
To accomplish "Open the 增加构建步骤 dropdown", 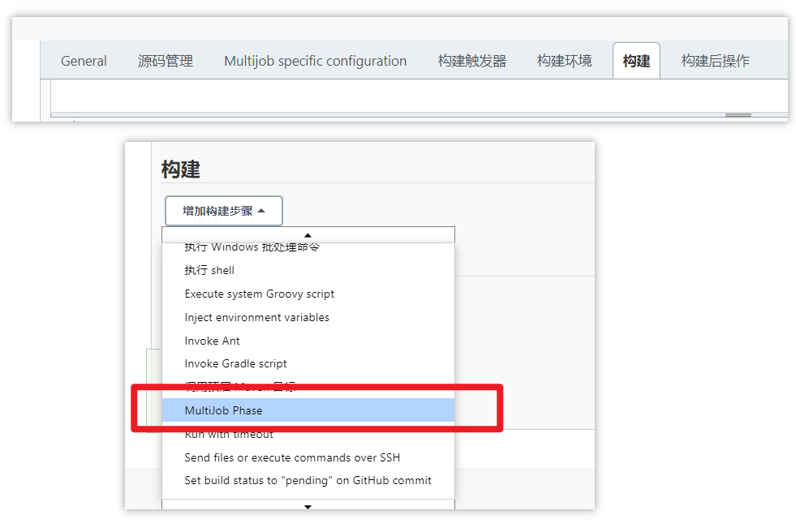I will (x=223, y=210).
